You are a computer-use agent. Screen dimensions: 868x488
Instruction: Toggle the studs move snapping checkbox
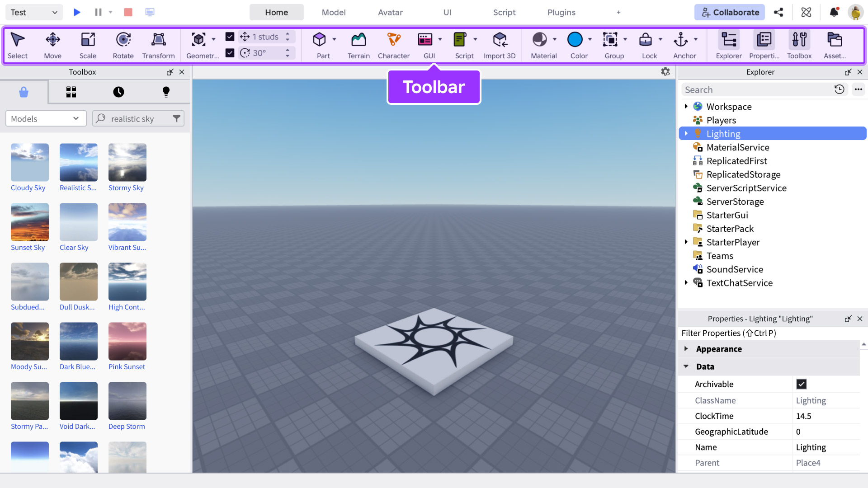pos(230,37)
